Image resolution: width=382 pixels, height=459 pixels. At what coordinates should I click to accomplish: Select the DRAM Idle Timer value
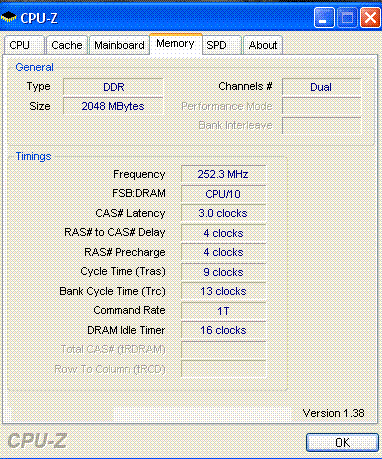pos(223,330)
